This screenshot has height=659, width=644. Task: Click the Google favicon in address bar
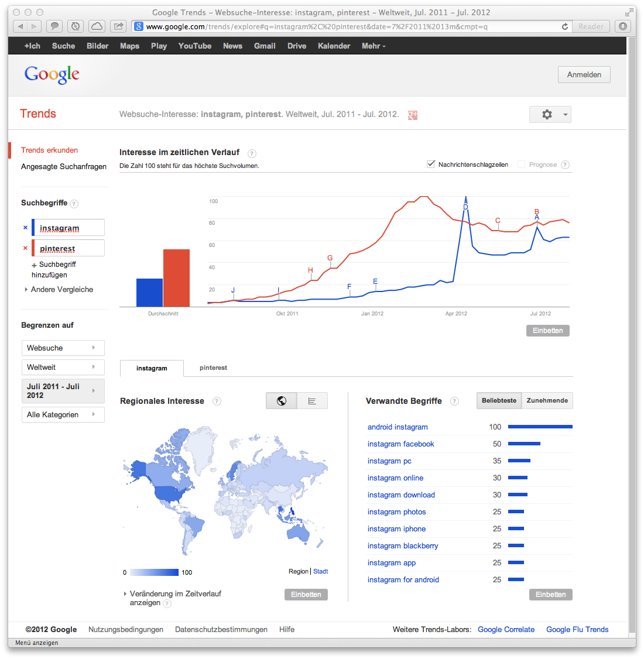(x=139, y=26)
